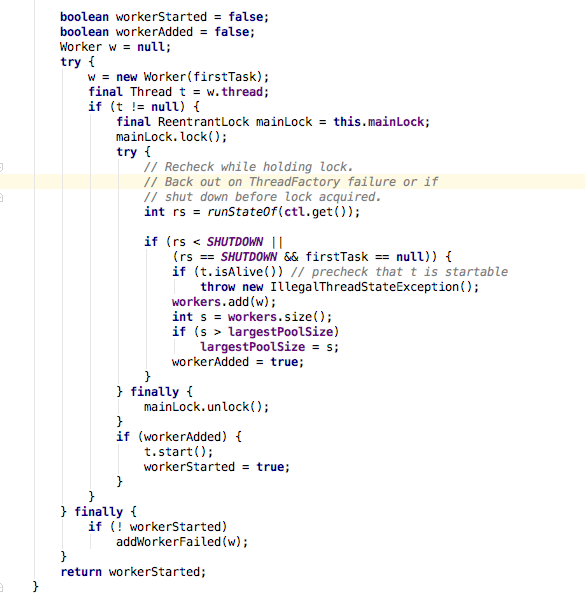
Task: Click the assignment 'largestPoolSize = s;'
Action: click(269, 347)
